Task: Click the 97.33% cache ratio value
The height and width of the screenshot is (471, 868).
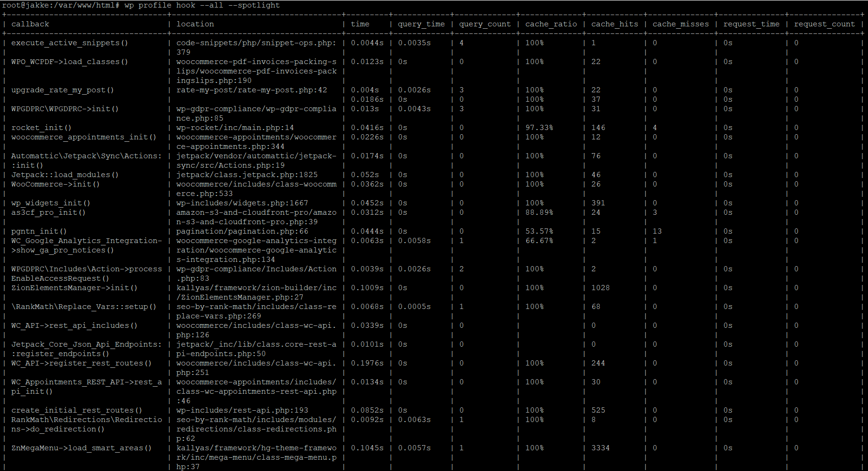Action: (x=539, y=128)
